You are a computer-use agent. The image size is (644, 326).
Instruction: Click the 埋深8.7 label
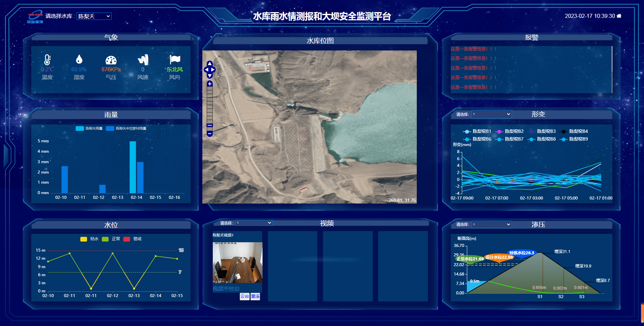click(x=603, y=281)
